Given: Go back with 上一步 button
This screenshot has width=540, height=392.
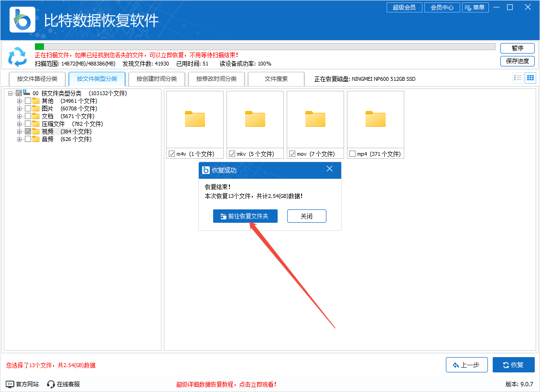Looking at the screenshot, I should point(466,365).
